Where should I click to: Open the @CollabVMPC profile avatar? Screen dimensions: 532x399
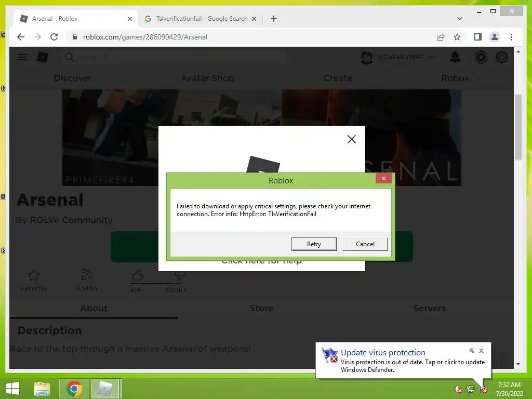pos(366,57)
